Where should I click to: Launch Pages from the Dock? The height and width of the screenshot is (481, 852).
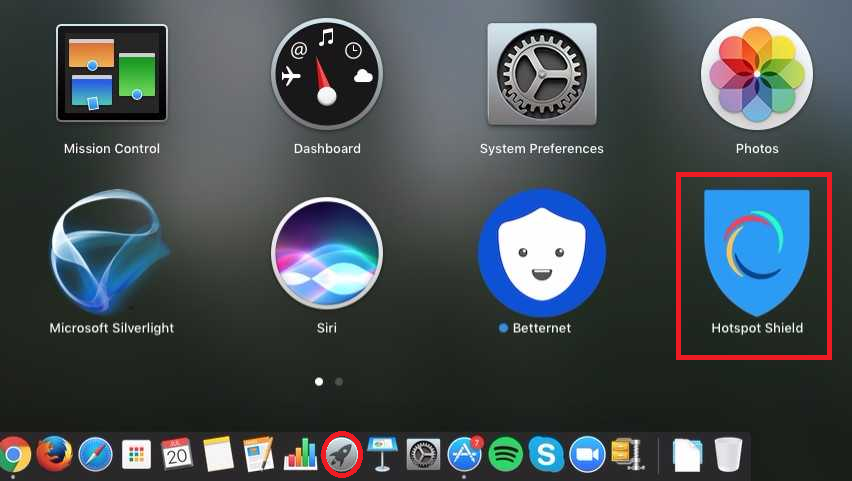(x=259, y=454)
